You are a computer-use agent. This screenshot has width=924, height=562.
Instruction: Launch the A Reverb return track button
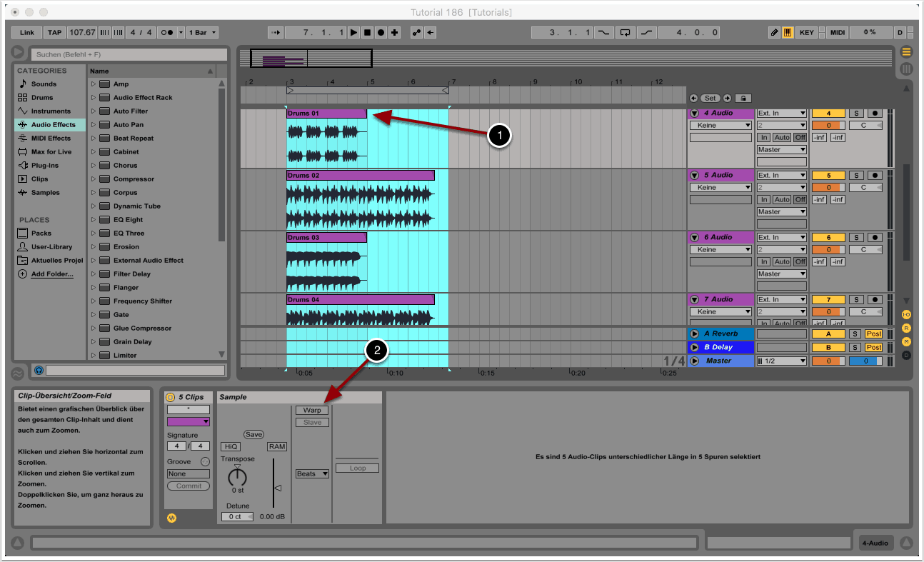click(x=694, y=334)
